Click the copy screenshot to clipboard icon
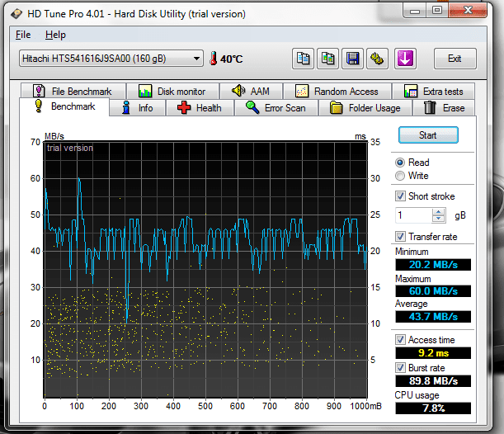This screenshot has width=504, height=434. point(329,59)
